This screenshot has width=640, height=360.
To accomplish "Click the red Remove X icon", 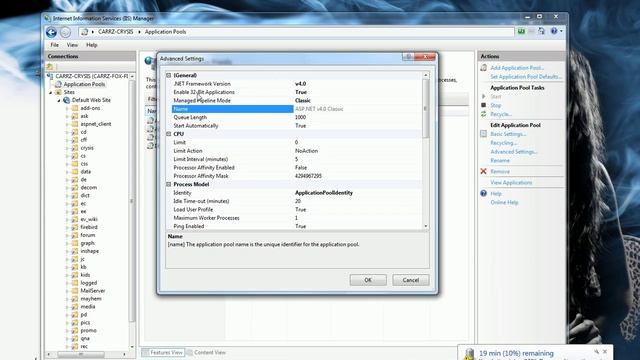I will click(484, 171).
